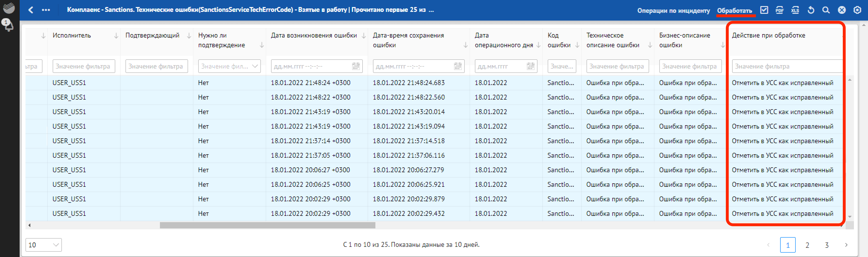Click the 'Обработать' button
Viewport: 868px width, 257px height.
[x=734, y=10]
